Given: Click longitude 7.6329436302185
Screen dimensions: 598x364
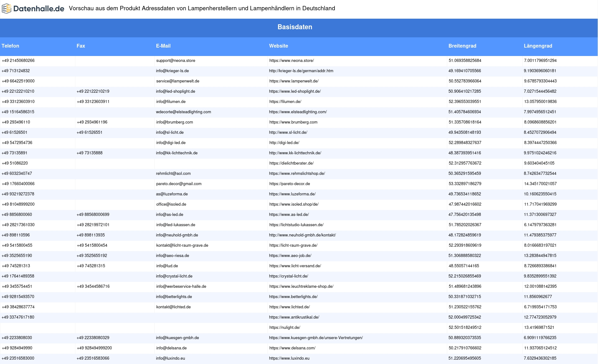Looking at the screenshot, I should pyautogui.click(x=540, y=358).
